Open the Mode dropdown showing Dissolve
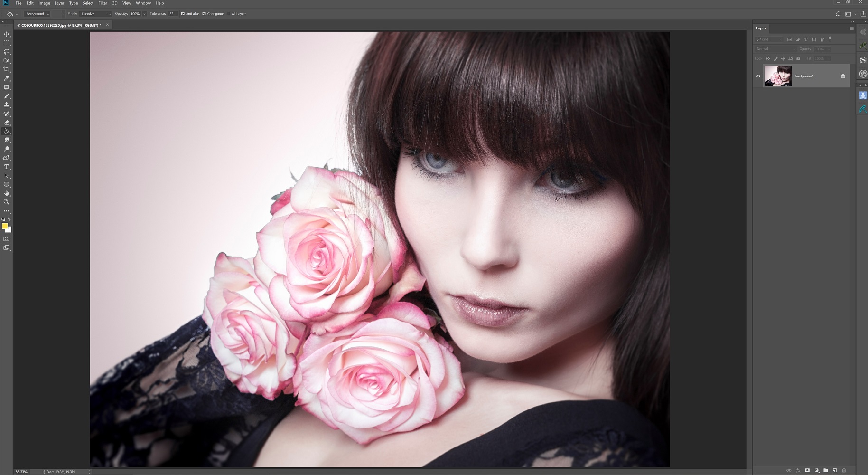The height and width of the screenshot is (475, 868). (x=96, y=14)
